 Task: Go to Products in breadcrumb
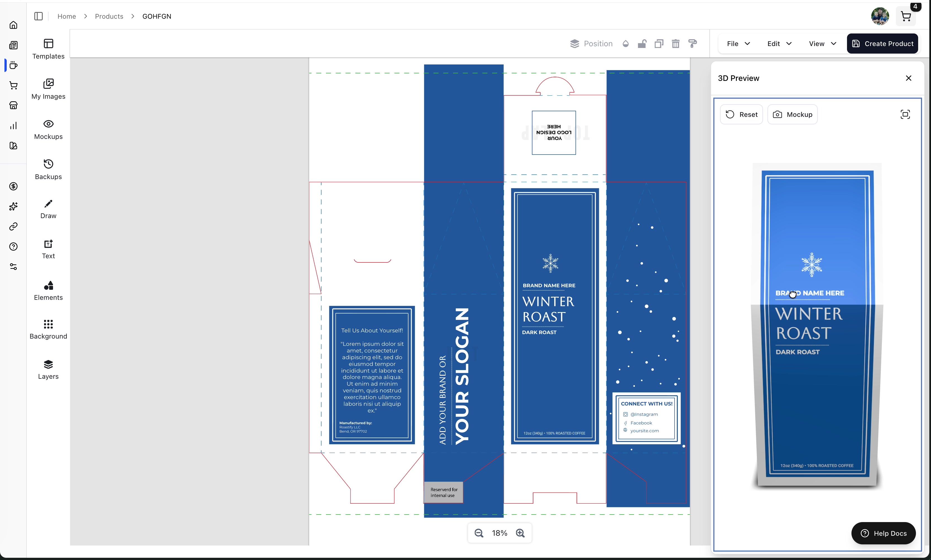(109, 16)
